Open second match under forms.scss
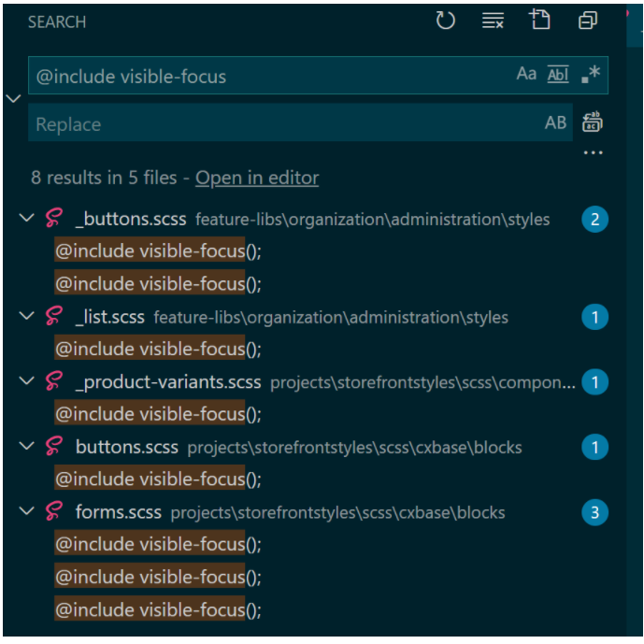This screenshot has width=644, height=644. (x=158, y=577)
